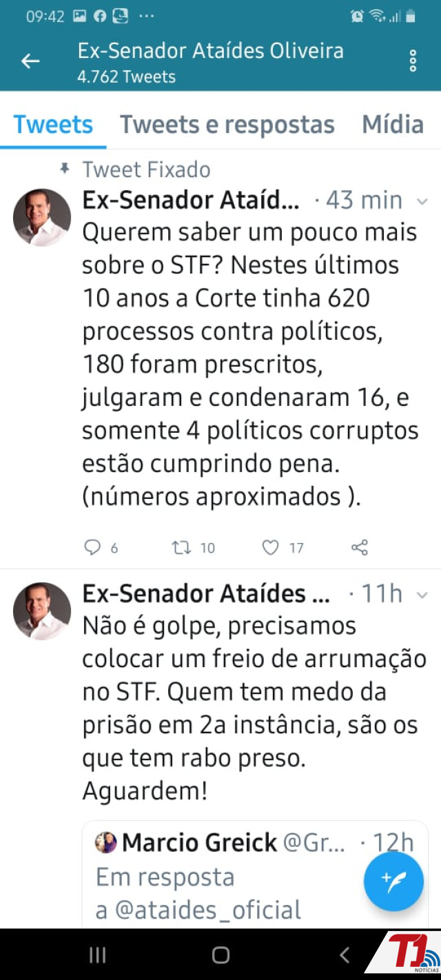Expand options arrow on the 11h tweet

[x=422, y=594]
